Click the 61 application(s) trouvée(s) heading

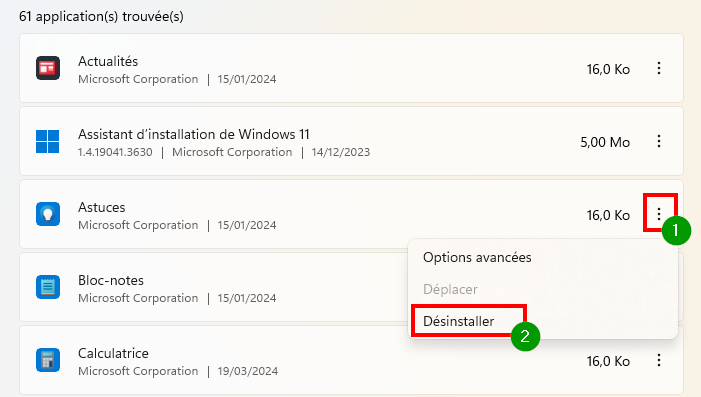point(101,17)
